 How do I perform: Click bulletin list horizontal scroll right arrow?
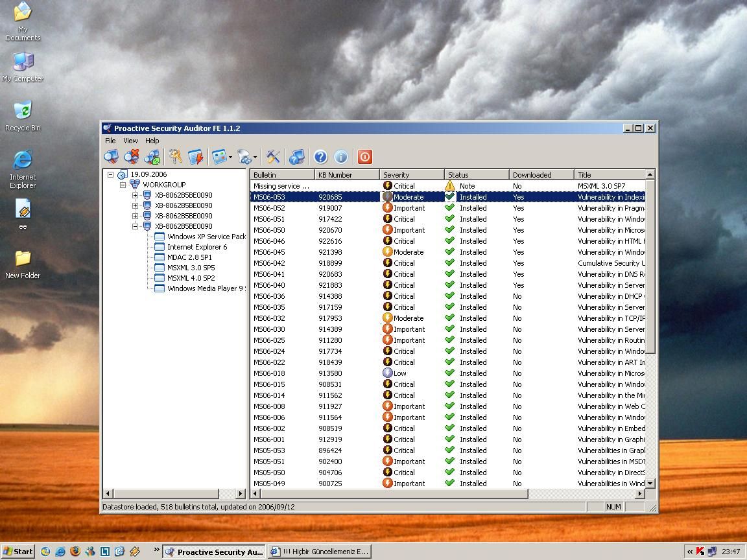pyautogui.click(x=640, y=494)
